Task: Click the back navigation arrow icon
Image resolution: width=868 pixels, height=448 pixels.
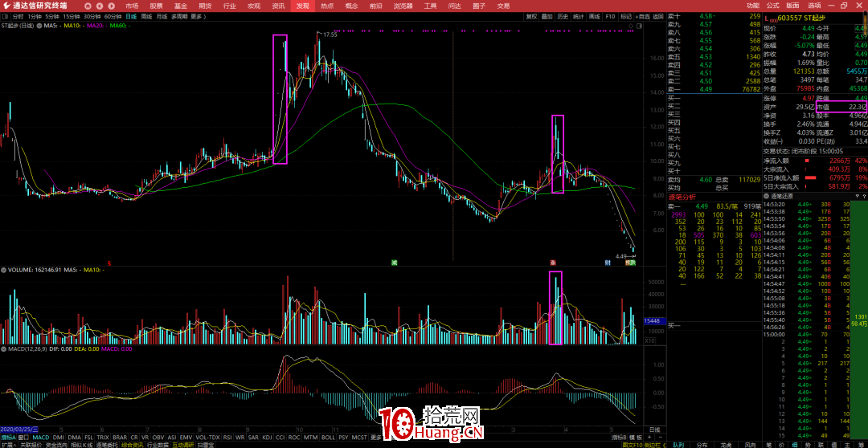Action: click(x=100, y=6)
